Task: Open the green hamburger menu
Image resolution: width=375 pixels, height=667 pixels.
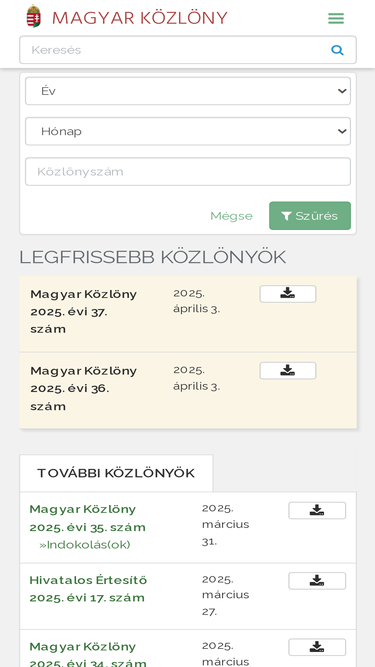Action: coord(336,18)
